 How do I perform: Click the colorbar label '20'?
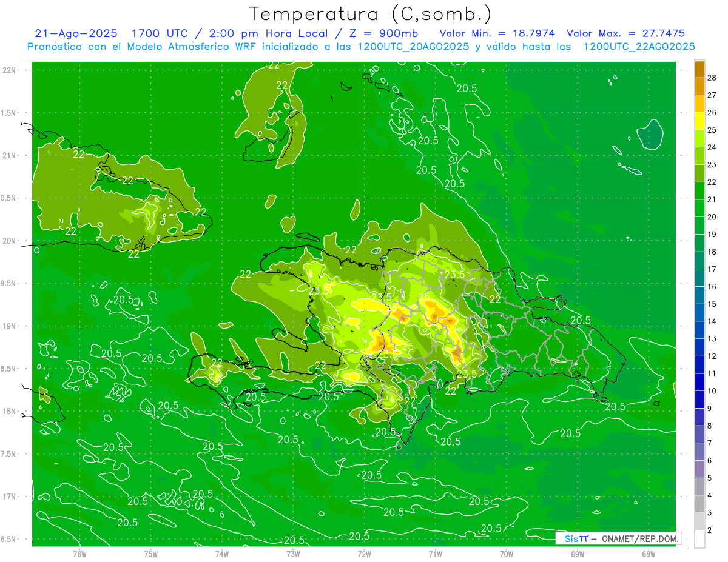712,217
